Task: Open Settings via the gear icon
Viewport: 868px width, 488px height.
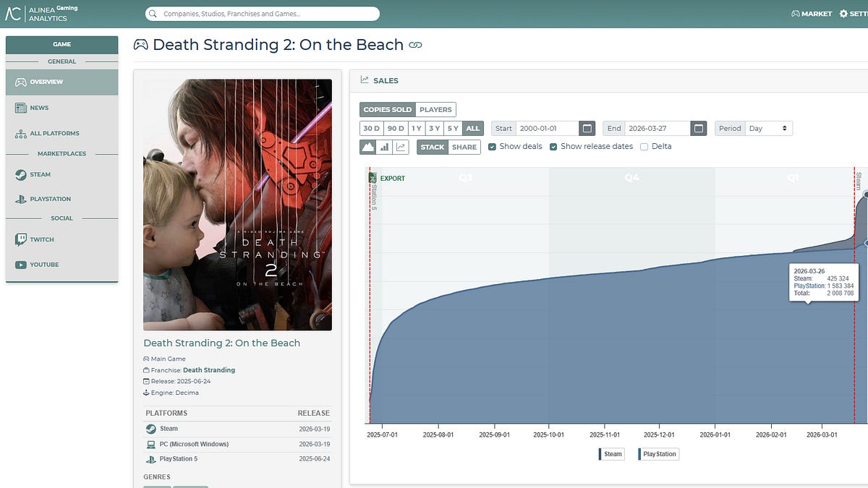Action: click(843, 14)
